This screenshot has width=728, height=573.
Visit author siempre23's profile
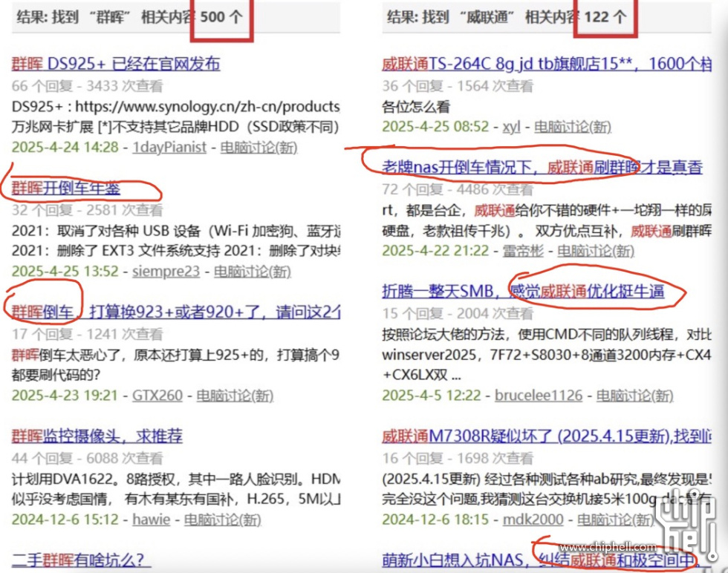[x=166, y=271]
